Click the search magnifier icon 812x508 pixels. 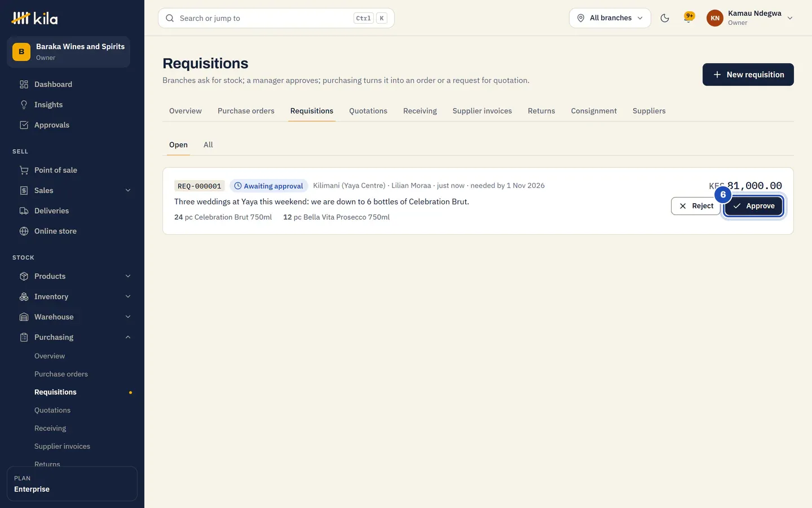pyautogui.click(x=170, y=18)
